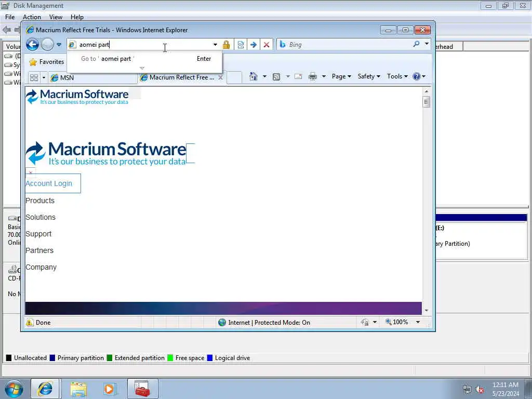The image size is (532, 399).
Task: Click the IE Forward navigation button
Action: coord(47,45)
